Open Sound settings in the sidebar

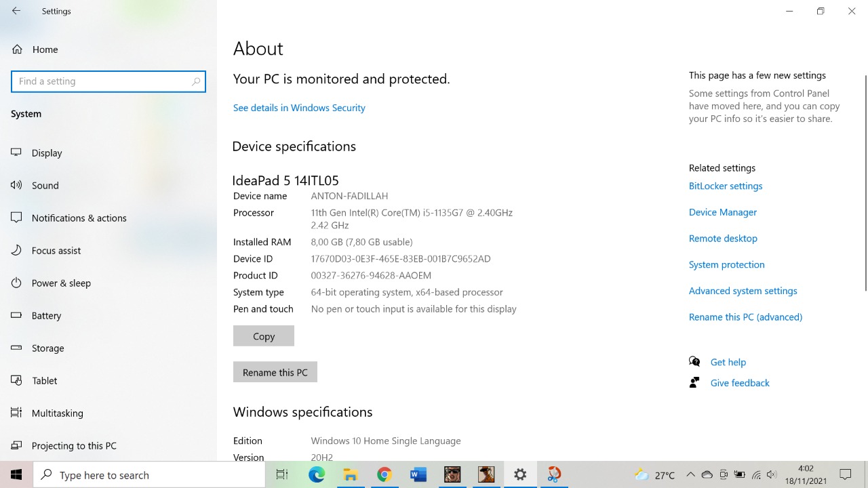[108, 185]
